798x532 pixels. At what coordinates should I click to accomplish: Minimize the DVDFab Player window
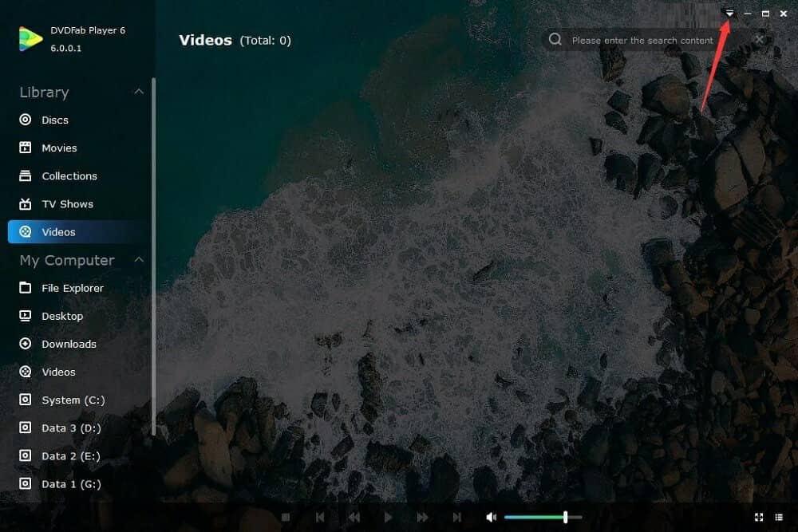click(x=748, y=14)
